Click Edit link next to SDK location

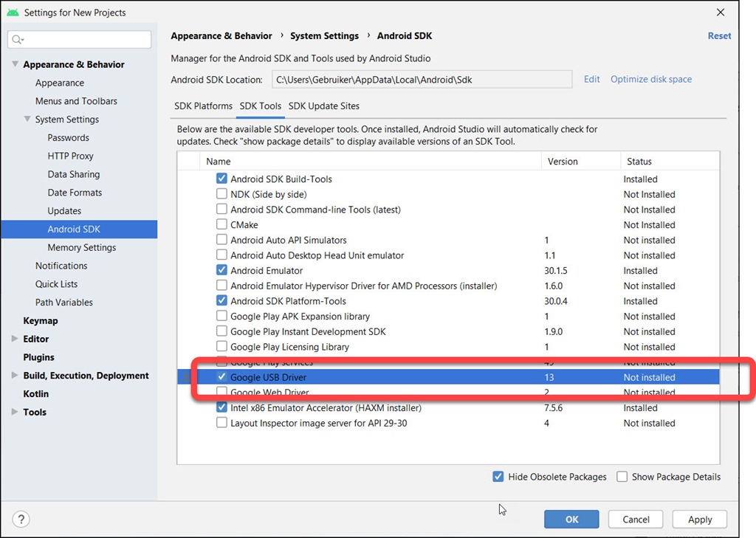tap(591, 80)
